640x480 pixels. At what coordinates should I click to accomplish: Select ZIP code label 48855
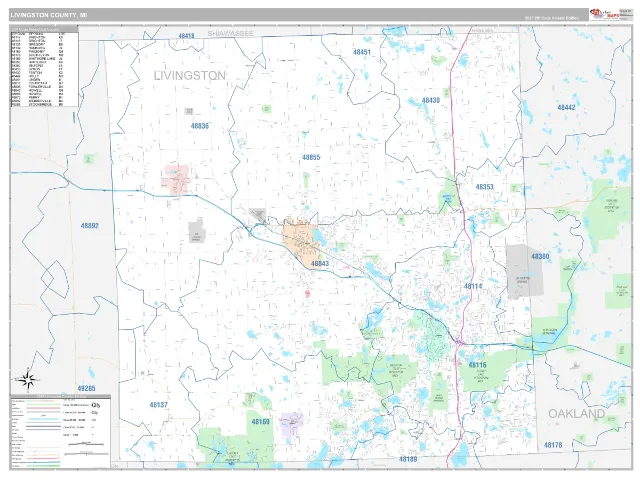(x=311, y=157)
